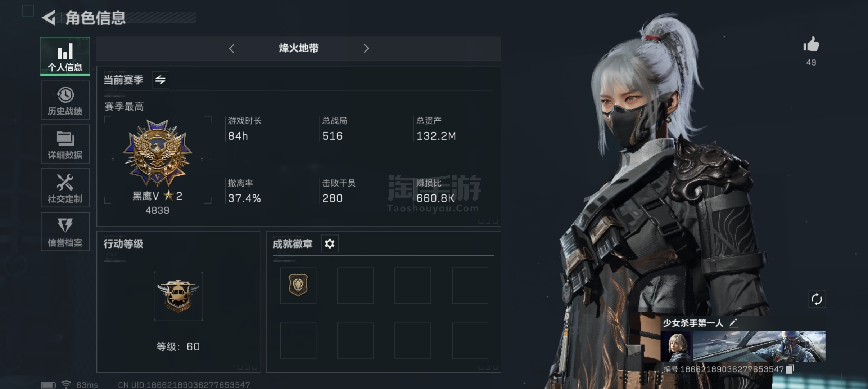Click the equipped achievement badge slot

tap(298, 286)
